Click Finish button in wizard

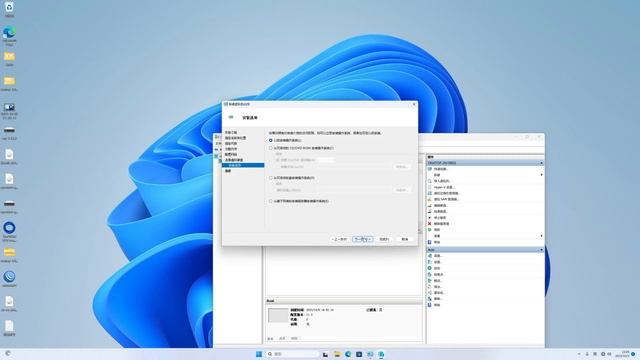pos(384,239)
